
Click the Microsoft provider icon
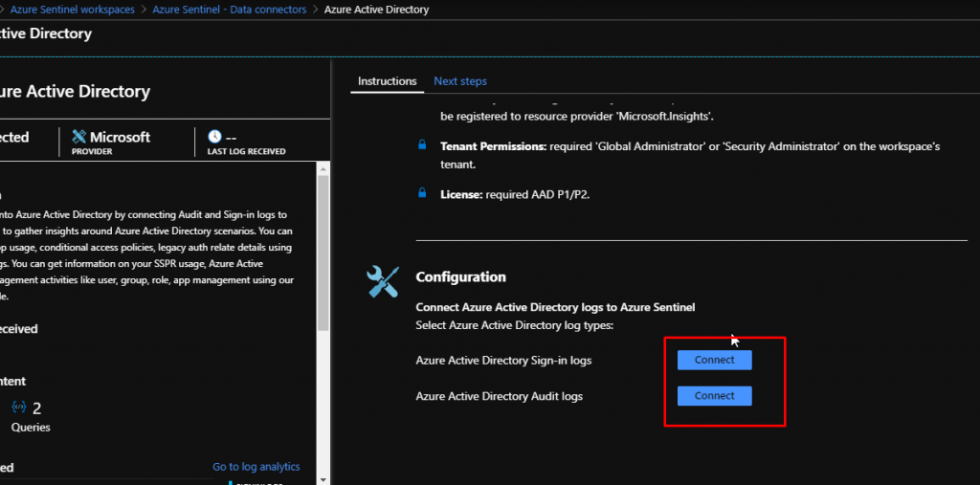79,137
